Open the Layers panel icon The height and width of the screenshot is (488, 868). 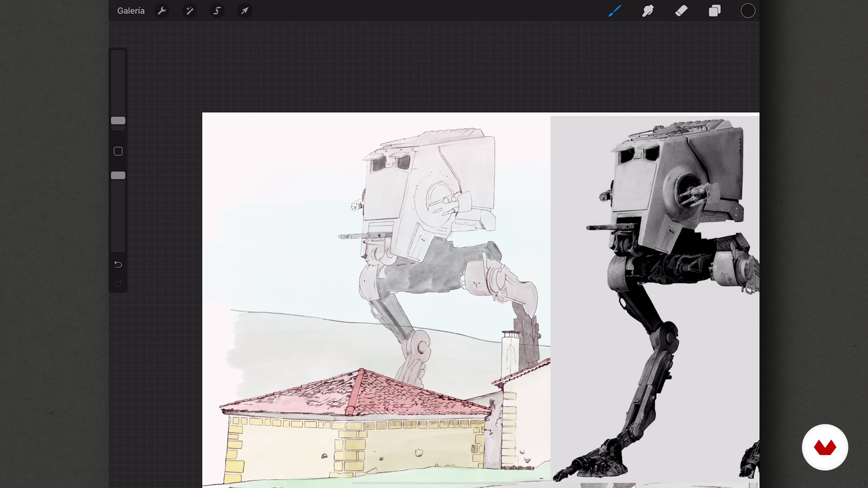[714, 11]
